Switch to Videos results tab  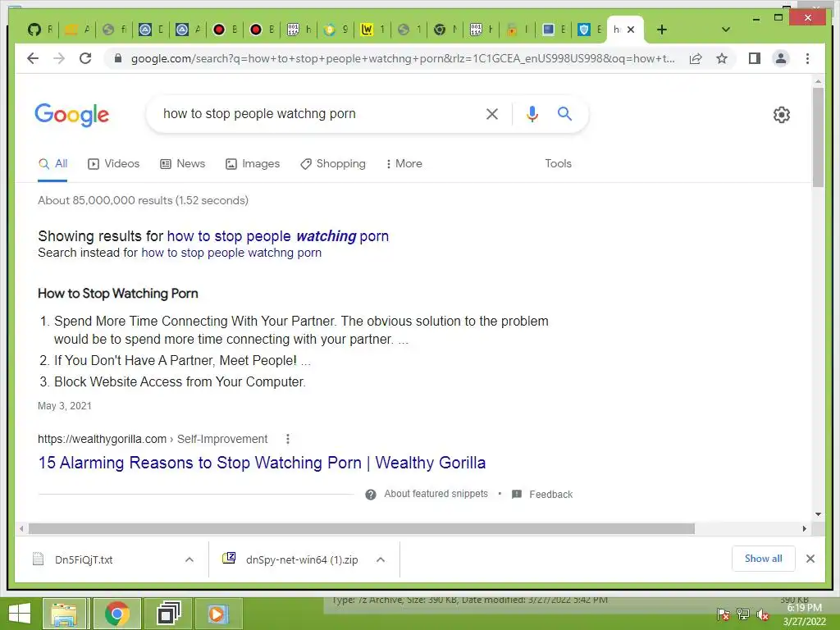pyautogui.click(x=113, y=164)
